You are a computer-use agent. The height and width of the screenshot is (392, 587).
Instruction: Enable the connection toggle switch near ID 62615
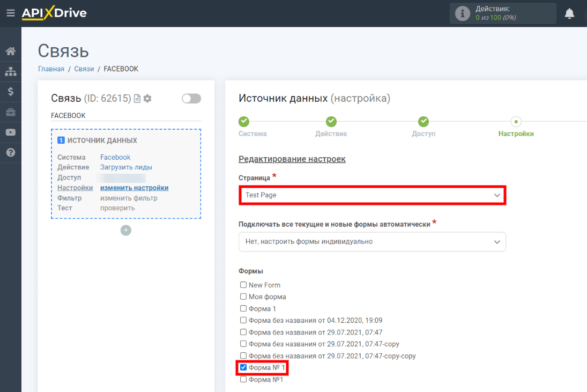click(x=191, y=98)
